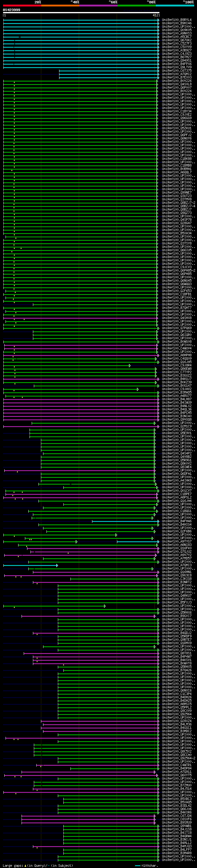Select the UniRef100_C9JAV2 label
Image resolution: width=197 pixels, height=868 pixels.
click(177, 389)
